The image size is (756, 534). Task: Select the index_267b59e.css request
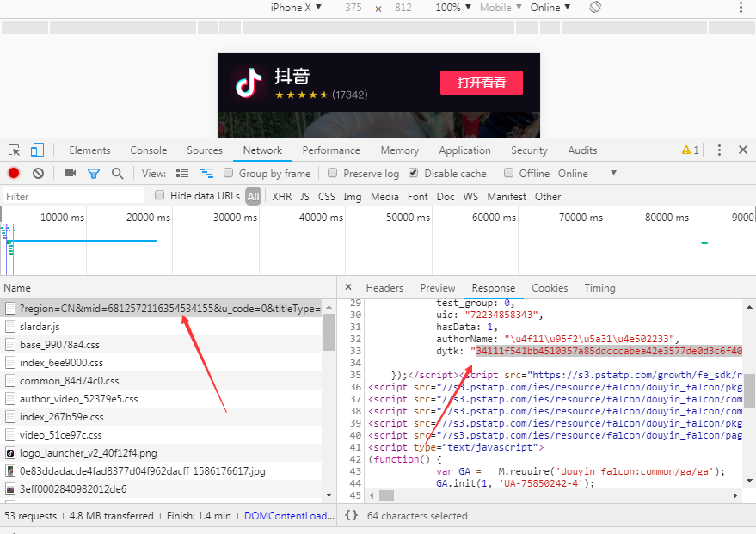pyautogui.click(x=161, y=417)
